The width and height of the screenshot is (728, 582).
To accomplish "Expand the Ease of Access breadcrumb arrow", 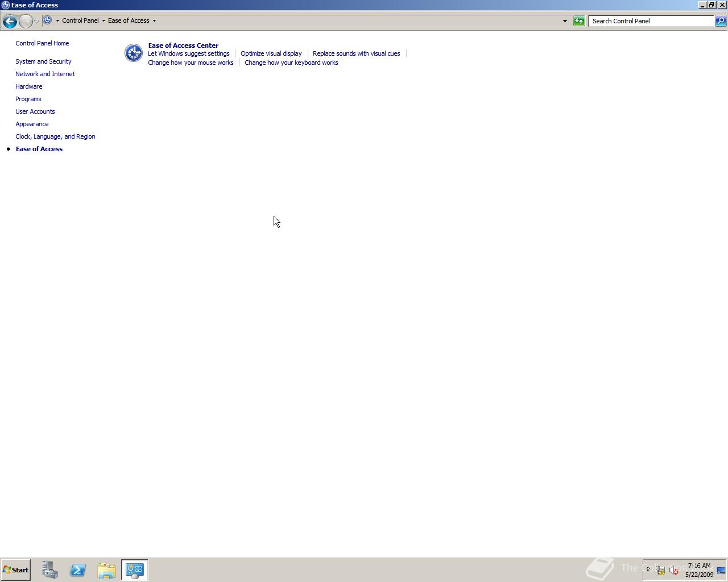I will [x=154, y=20].
